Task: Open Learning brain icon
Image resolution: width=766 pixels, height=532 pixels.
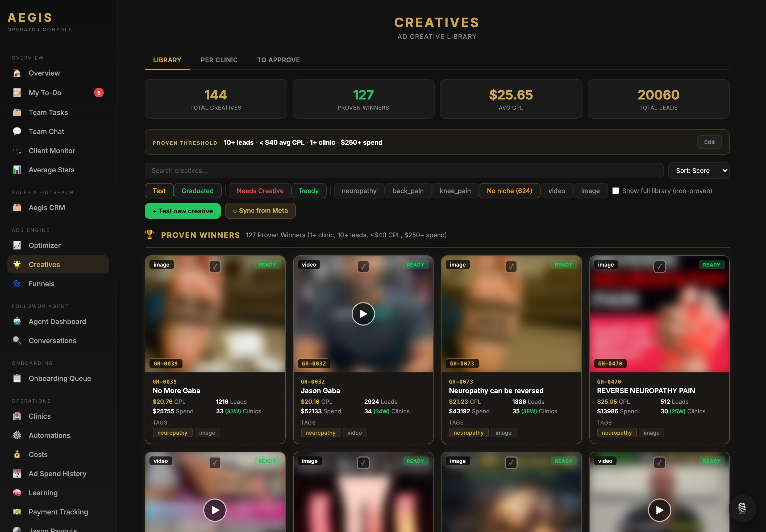Action: [17, 493]
